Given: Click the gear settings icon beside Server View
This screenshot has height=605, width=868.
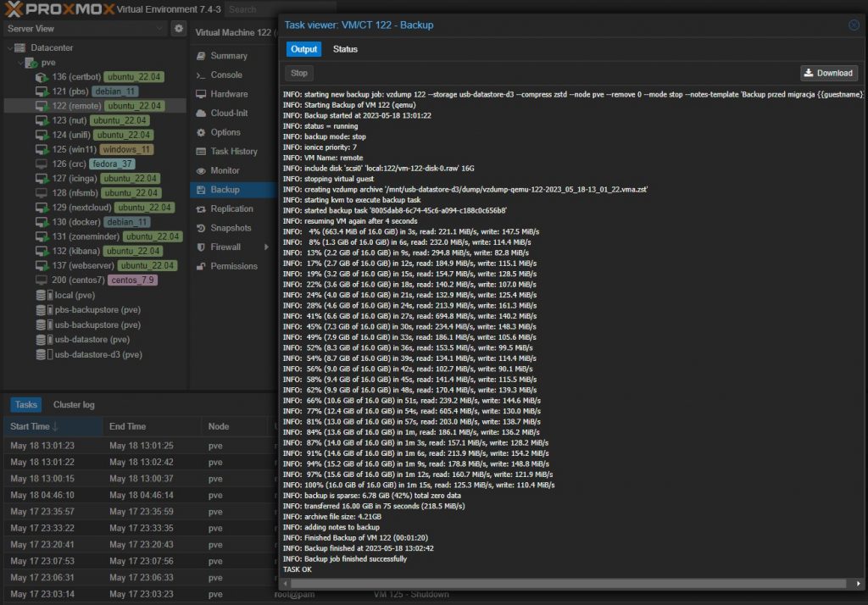Looking at the screenshot, I should click(x=179, y=29).
